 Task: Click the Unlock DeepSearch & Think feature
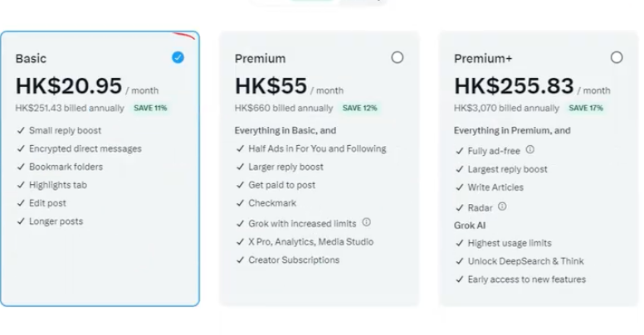[525, 261]
